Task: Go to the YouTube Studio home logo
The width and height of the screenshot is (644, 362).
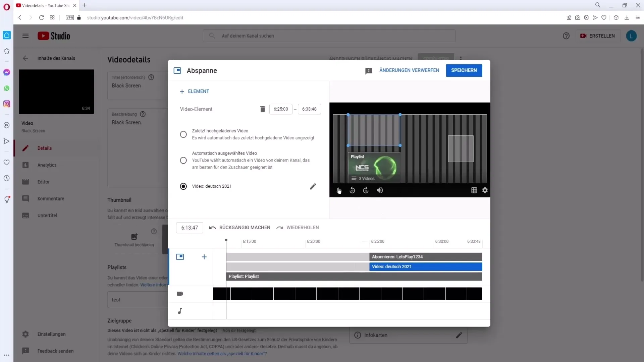Action: pyautogui.click(x=54, y=36)
